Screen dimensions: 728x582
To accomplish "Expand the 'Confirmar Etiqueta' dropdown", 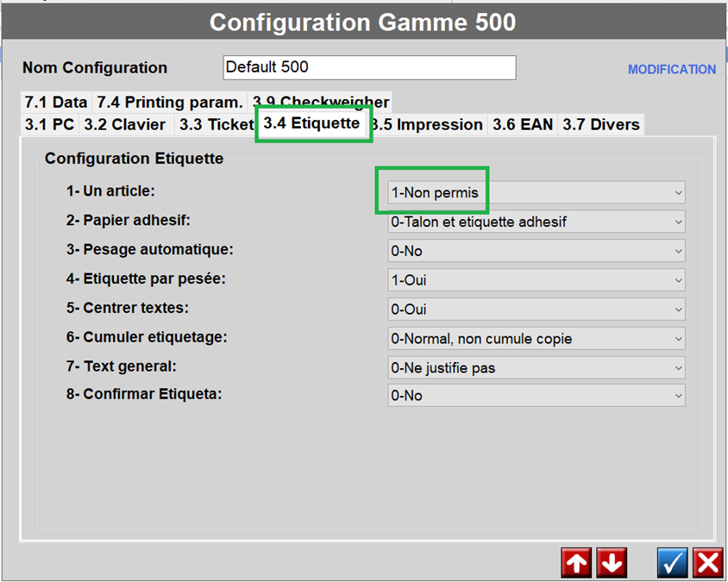I will tap(537, 396).
